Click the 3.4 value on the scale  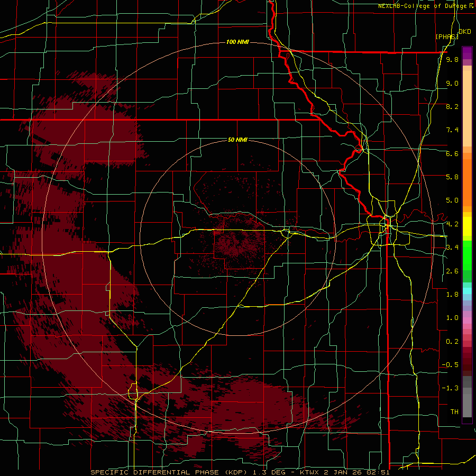(x=452, y=248)
